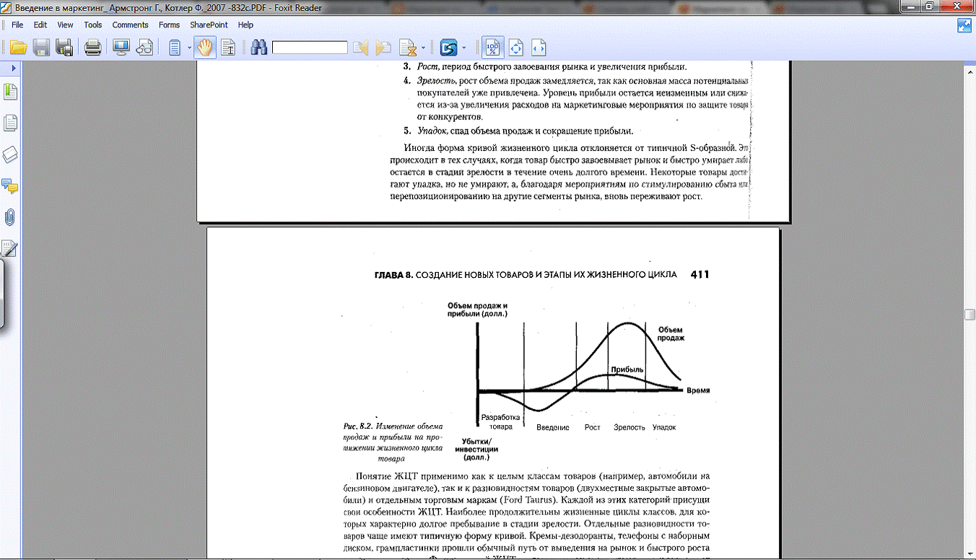Screen dimensions: 976x560
Task: Toggle the Fit Width view button
Action: click(x=538, y=48)
